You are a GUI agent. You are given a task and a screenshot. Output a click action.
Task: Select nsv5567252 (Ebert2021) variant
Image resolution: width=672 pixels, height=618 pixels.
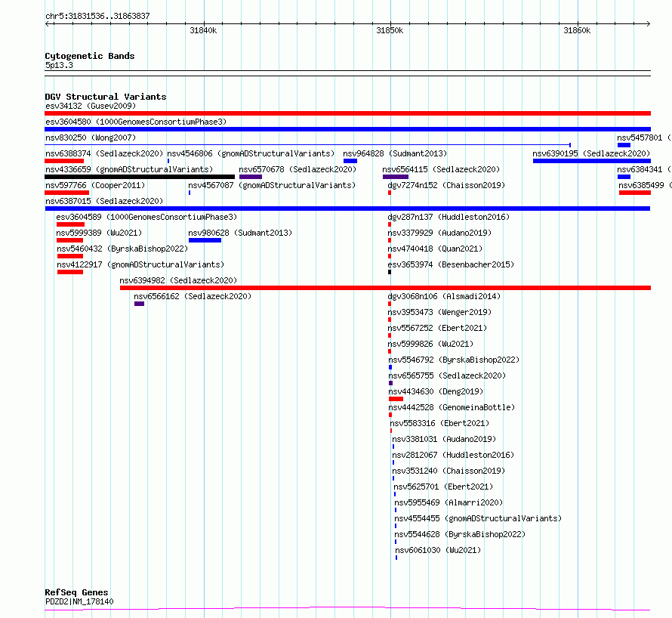pyautogui.click(x=437, y=328)
